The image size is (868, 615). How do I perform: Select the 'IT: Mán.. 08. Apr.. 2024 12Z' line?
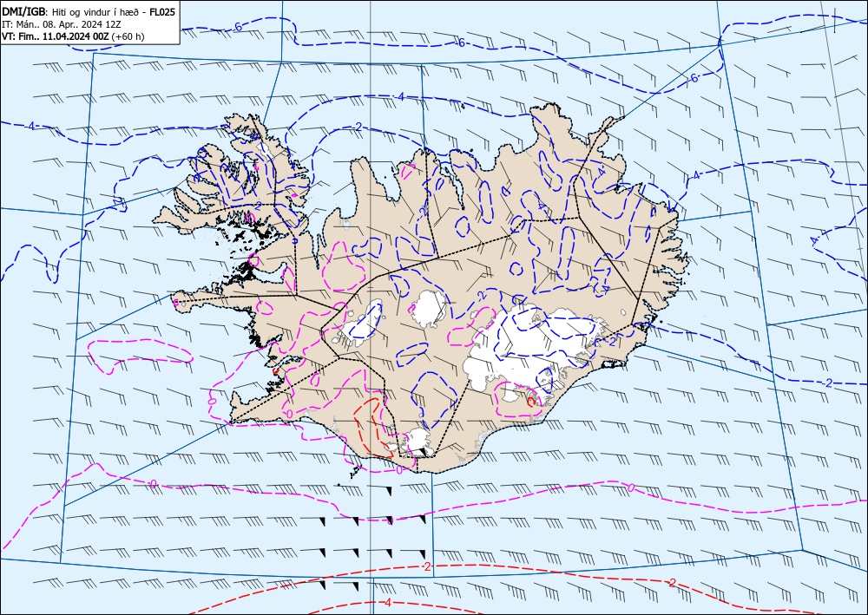click(x=63, y=23)
